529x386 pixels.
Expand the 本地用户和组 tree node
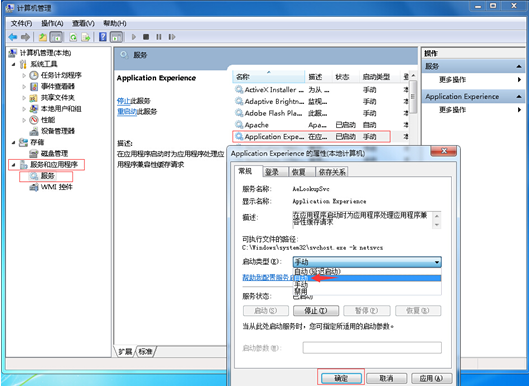pos(24,109)
